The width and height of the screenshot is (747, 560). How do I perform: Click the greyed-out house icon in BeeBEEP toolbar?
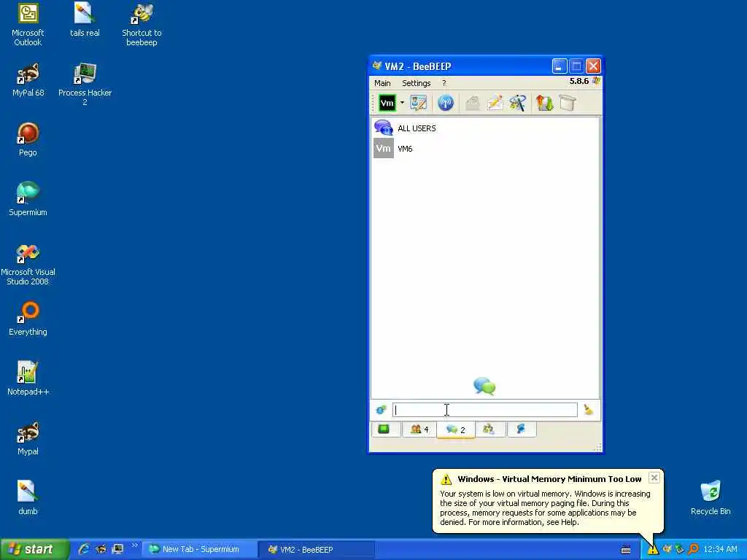point(472,103)
